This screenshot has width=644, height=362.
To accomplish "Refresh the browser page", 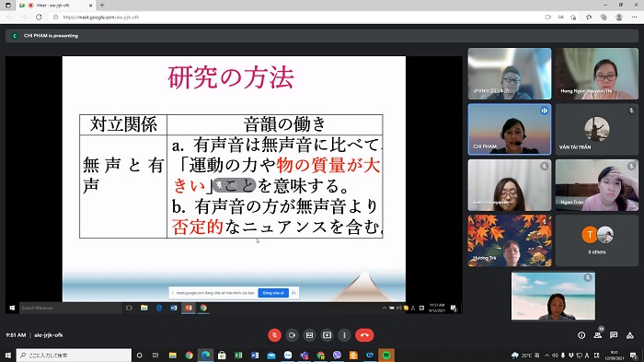I will tap(39, 18).
